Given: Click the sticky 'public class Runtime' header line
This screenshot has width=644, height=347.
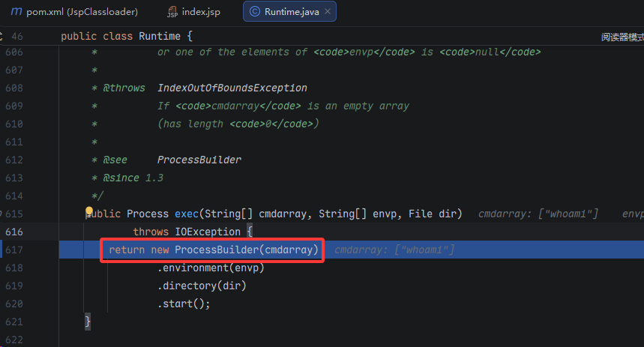Looking at the screenshot, I should coord(127,37).
